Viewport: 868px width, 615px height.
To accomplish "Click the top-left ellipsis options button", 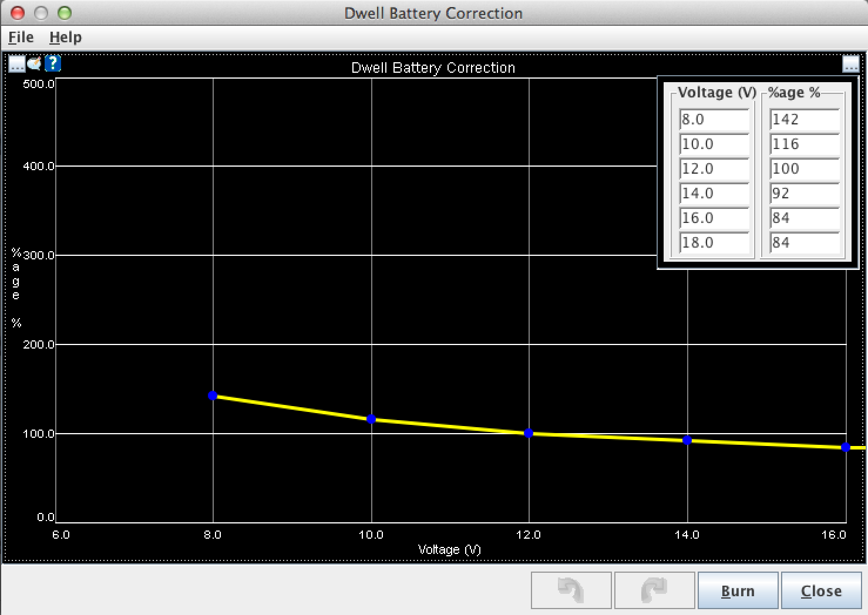I will [x=16, y=63].
